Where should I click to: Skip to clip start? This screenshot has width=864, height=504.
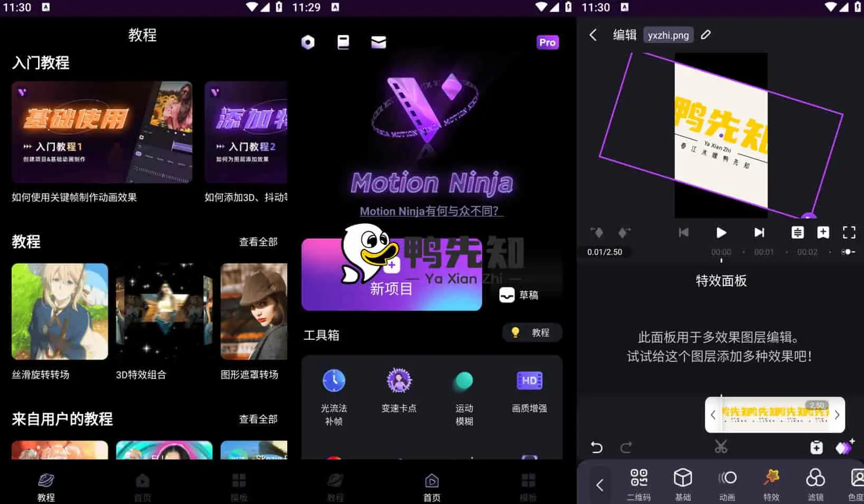(683, 232)
